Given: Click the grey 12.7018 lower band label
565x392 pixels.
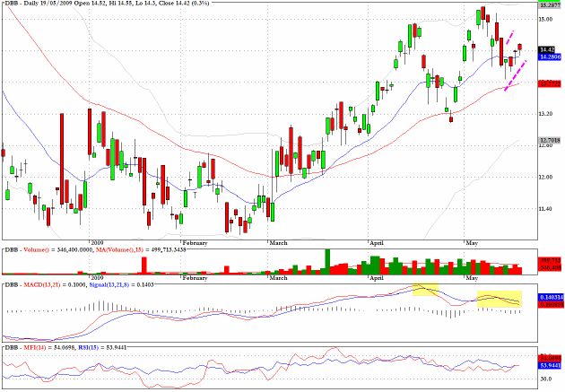Looking at the screenshot, I should pyautogui.click(x=550, y=140).
